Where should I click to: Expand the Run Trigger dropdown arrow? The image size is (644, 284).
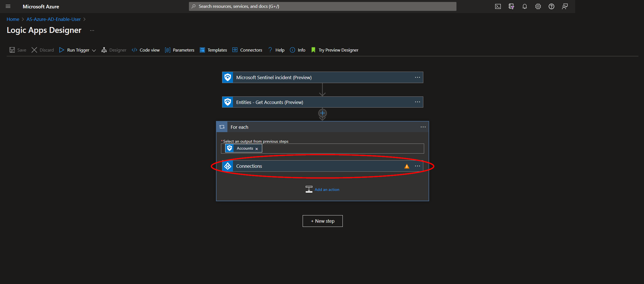pos(94,50)
